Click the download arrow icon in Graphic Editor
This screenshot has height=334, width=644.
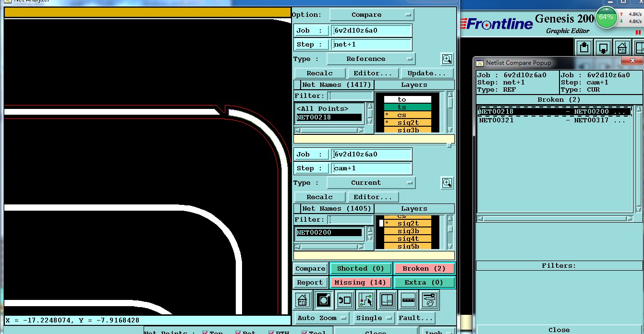(603, 48)
